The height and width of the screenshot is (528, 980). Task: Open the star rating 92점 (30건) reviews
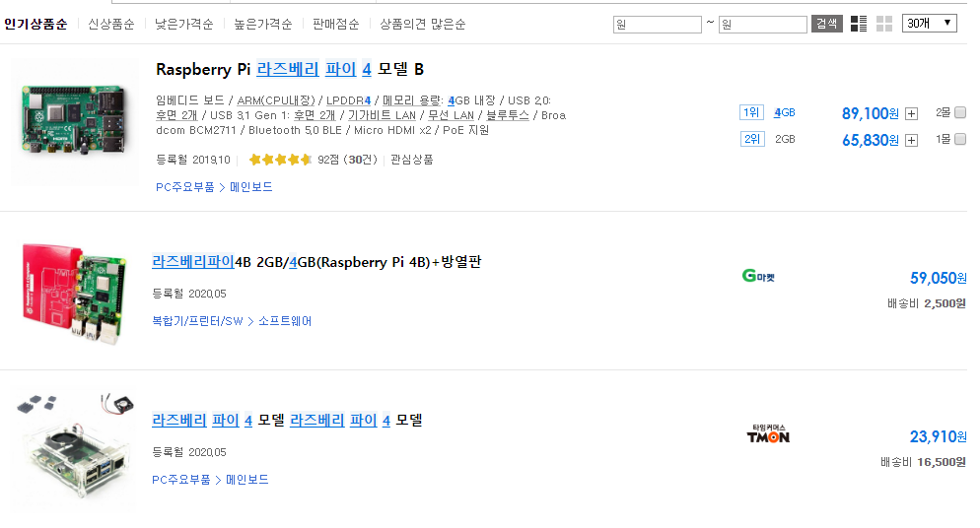pos(314,160)
